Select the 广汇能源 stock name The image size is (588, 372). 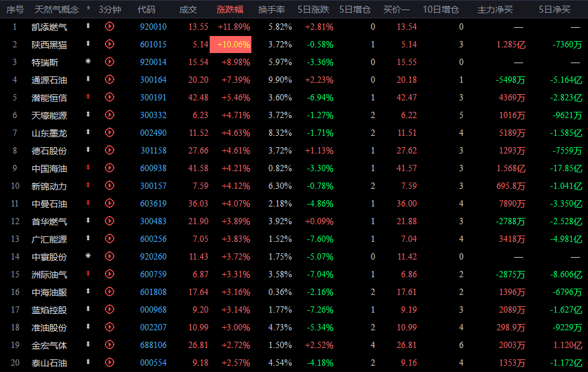pos(49,239)
